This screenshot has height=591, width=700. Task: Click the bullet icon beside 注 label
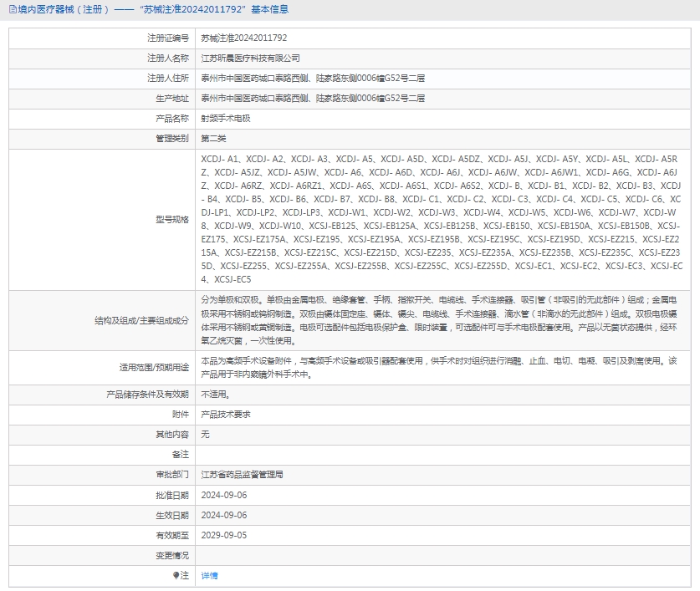coord(176,575)
